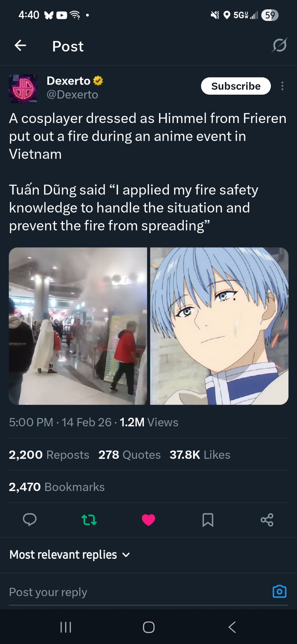Image resolution: width=297 pixels, height=644 pixels.
Task: Tap the Android home button
Action: 149,627
